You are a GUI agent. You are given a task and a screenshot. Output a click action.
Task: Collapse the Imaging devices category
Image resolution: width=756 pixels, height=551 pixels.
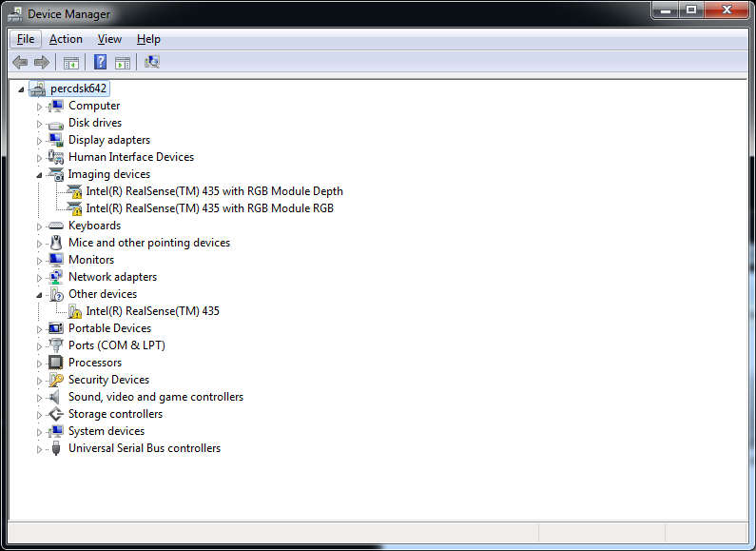click(x=40, y=175)
